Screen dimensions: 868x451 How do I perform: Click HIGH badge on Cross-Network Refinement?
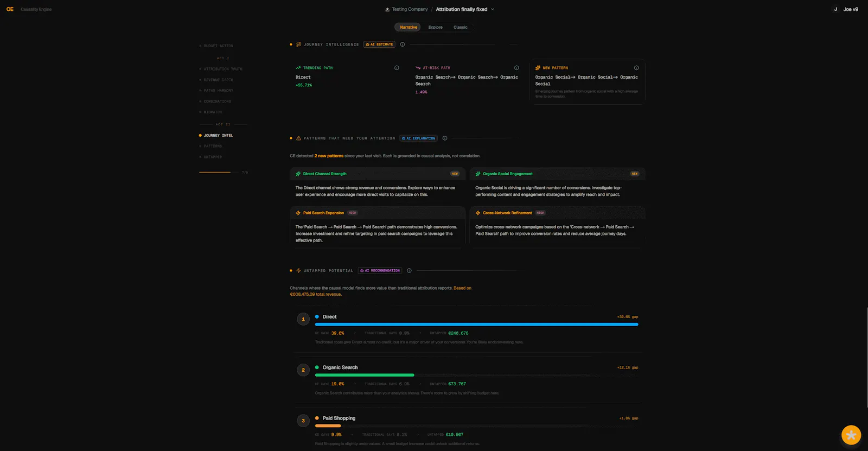pyautogui.click(x=540, y=213)
